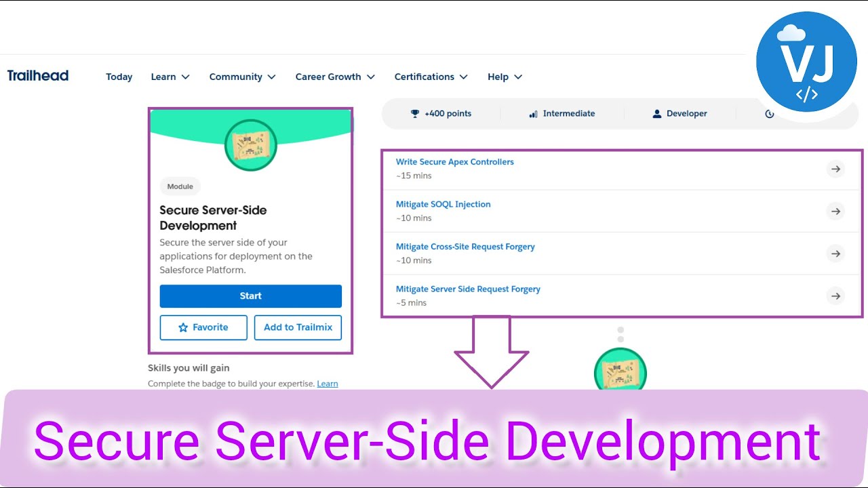The height and width of the screenshot is (488, 868).
Task: Click the chevron next to Certifications
Action: click(x=464, y=77)
